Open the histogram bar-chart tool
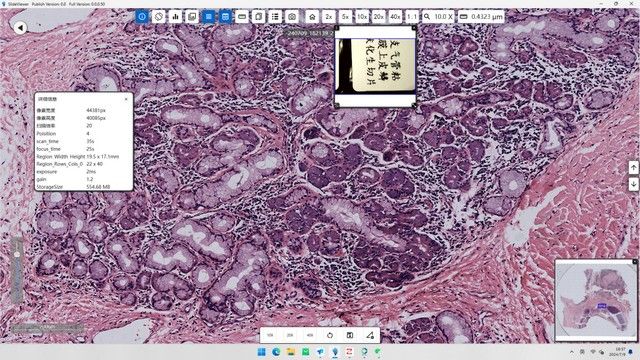The height and width of the screenshot is (360, 640). pos(176,17)
